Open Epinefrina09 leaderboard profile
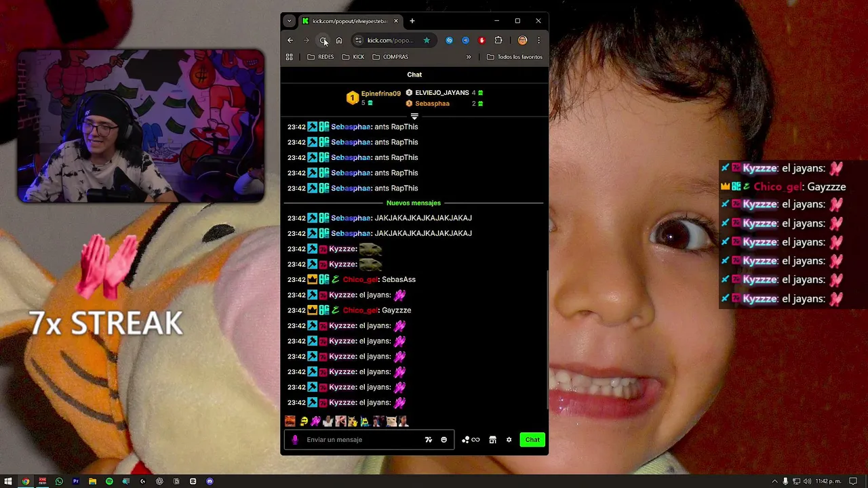Screen dimensions: 868x488 [380, 94]
